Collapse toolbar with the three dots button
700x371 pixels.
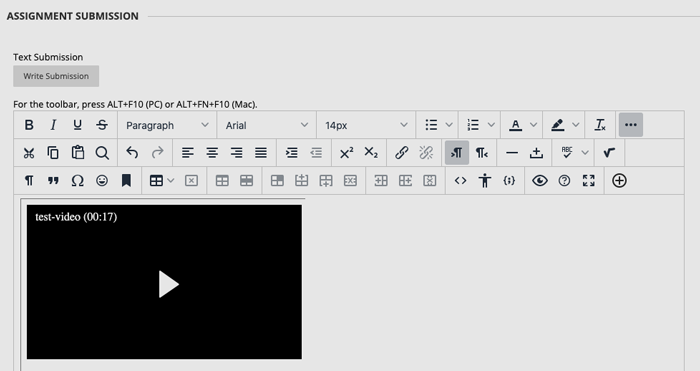click(631, 125)
